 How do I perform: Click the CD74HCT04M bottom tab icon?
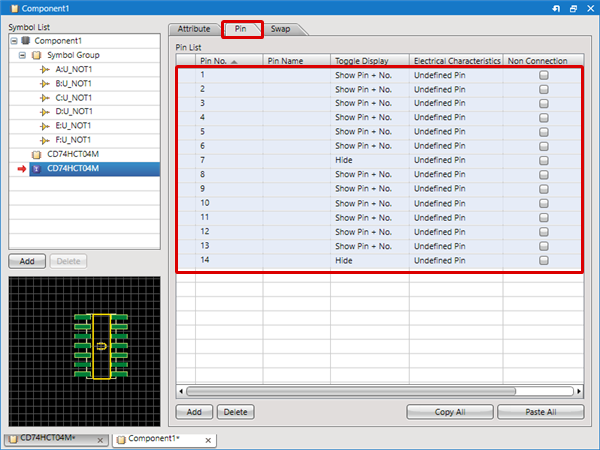(13, 439)
